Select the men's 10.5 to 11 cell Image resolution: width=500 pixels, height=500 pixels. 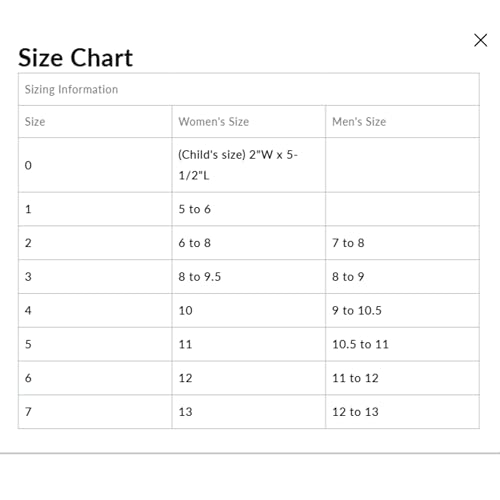[x=402, y=344]
